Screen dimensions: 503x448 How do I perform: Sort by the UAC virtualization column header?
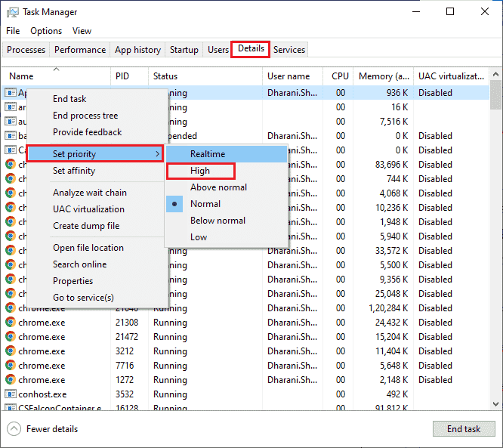451,76
